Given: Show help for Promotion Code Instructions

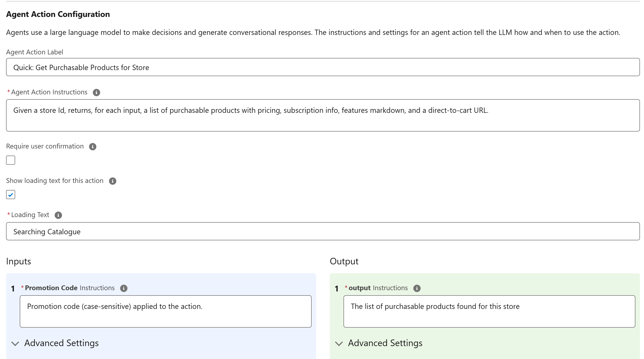Looking at the screenshot, I should pos(124,288).
